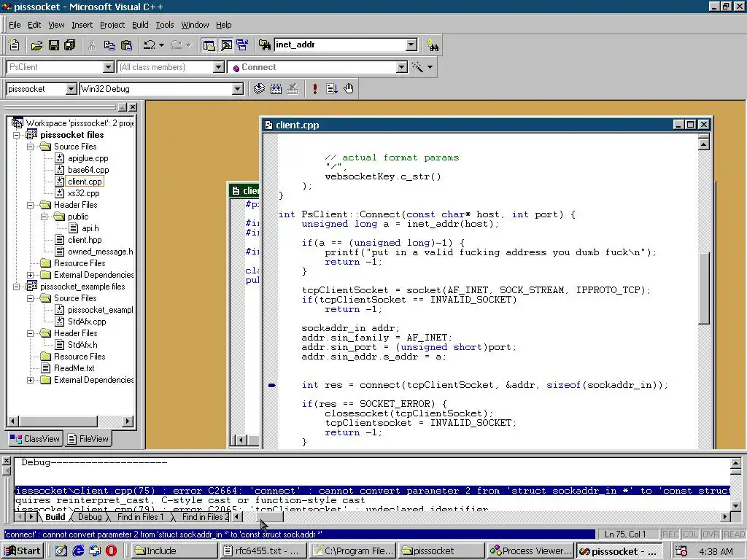Screen dimensions: 747x560
Task: Select StdAfx.cpp in the file tree
Action: pyautogui.click(x=87, y=322)
